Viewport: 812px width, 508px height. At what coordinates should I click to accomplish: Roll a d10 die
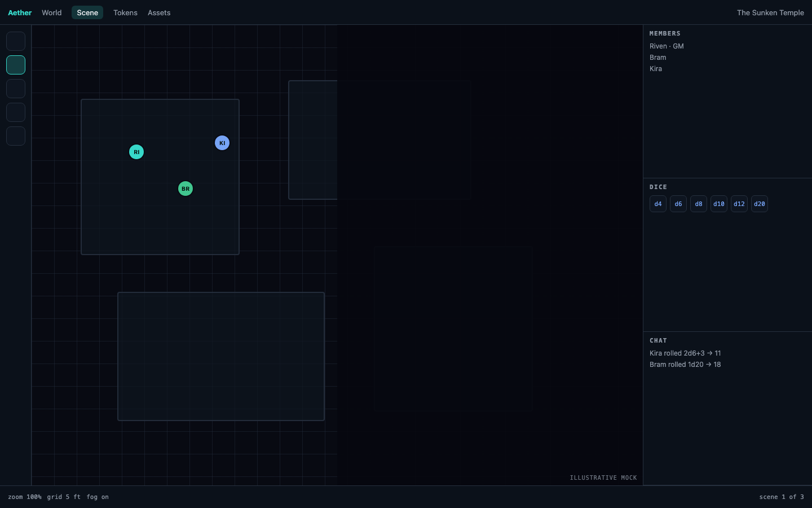pyautogui.click(x=719, y=204)
